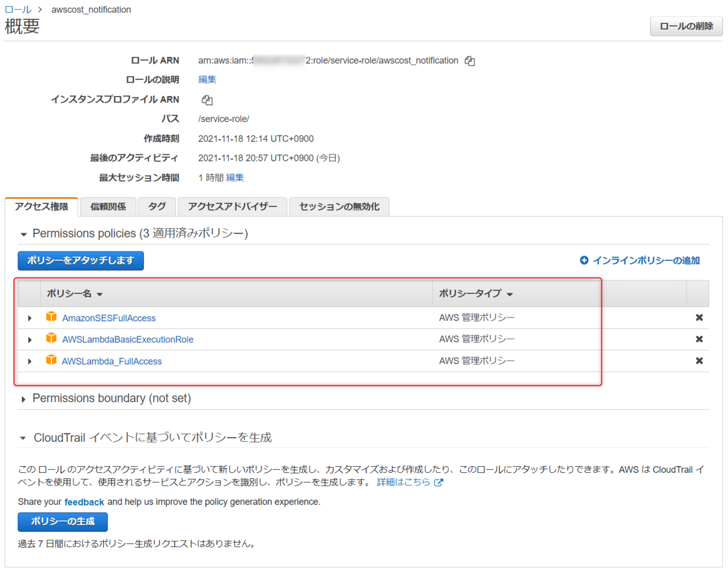Switch to the 信頼関係 tab

click(x=108, y=206)
